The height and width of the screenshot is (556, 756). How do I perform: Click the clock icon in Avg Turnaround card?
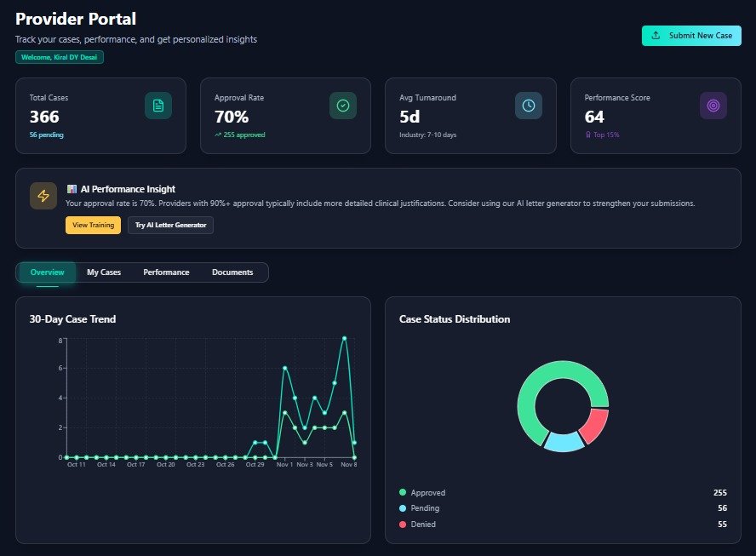(x=528, y=106)
